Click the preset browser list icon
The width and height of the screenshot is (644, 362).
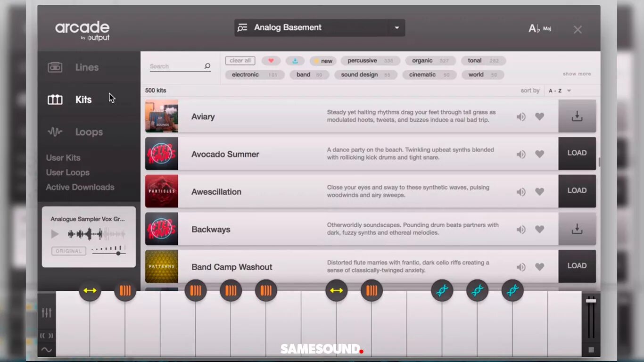pos(242,28)
